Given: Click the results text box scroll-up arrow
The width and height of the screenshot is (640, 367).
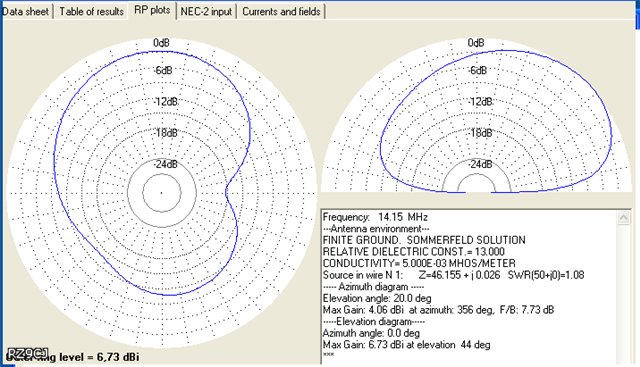Looking at the screenshot, I should tap(623, 217).
